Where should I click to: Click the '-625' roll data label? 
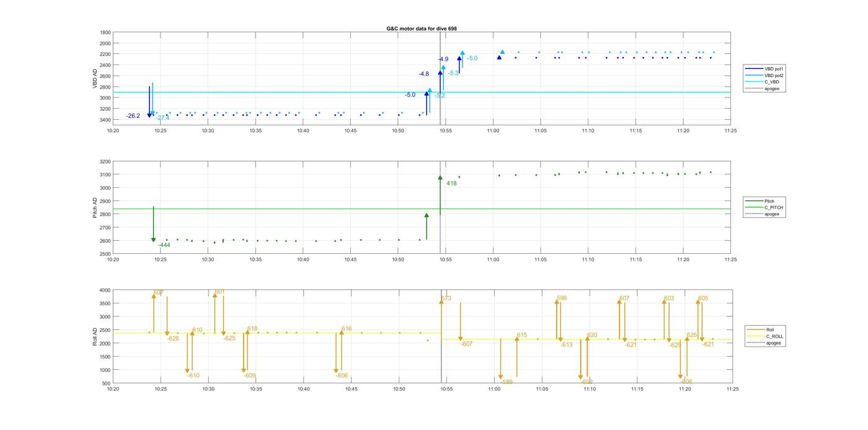229,338
